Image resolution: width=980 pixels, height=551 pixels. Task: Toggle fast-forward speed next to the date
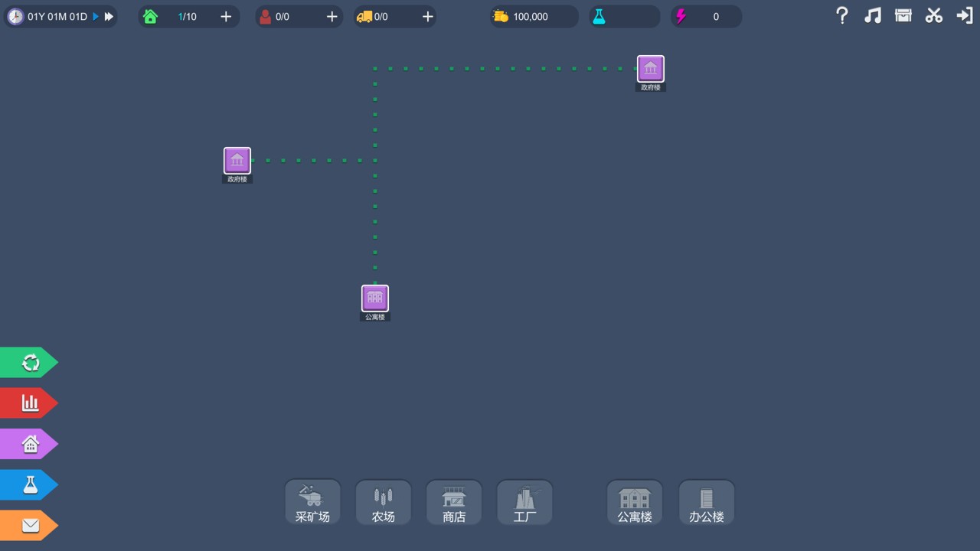(x=109, y=16)
